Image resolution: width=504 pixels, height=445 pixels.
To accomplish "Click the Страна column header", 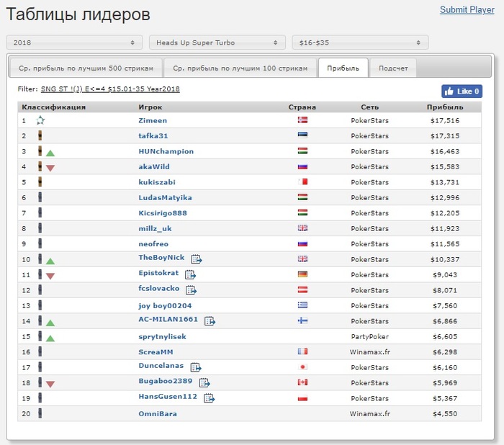I will click(302, 107).
